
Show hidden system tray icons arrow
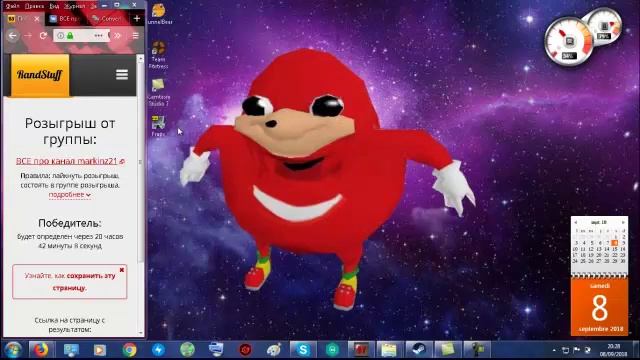pyautogui.click(x=554, y=350)
